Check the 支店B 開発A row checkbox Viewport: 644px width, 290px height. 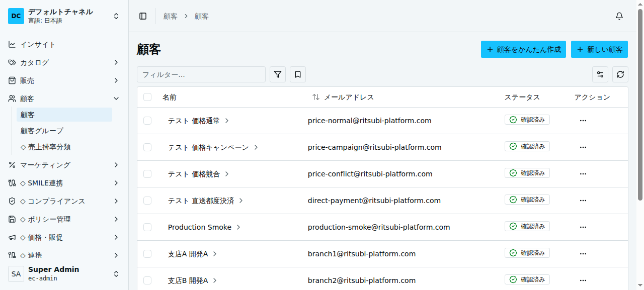click(x=147, y=280)
